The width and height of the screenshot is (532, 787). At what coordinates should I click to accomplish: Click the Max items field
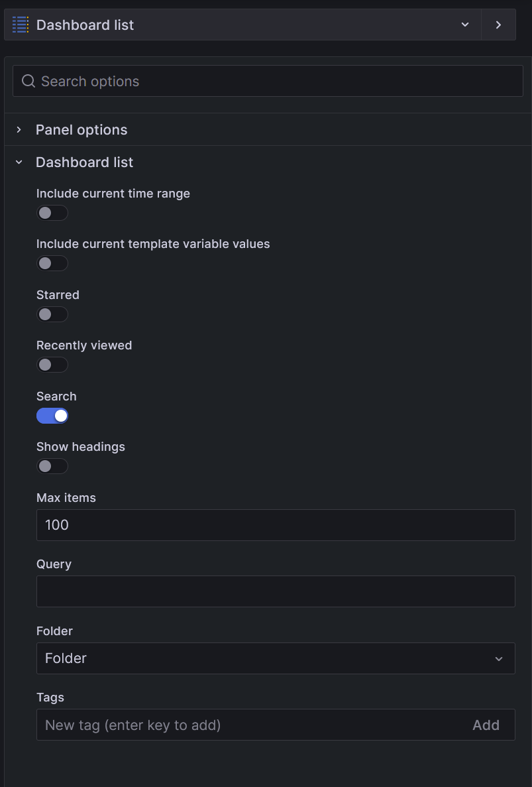[276, 525]
